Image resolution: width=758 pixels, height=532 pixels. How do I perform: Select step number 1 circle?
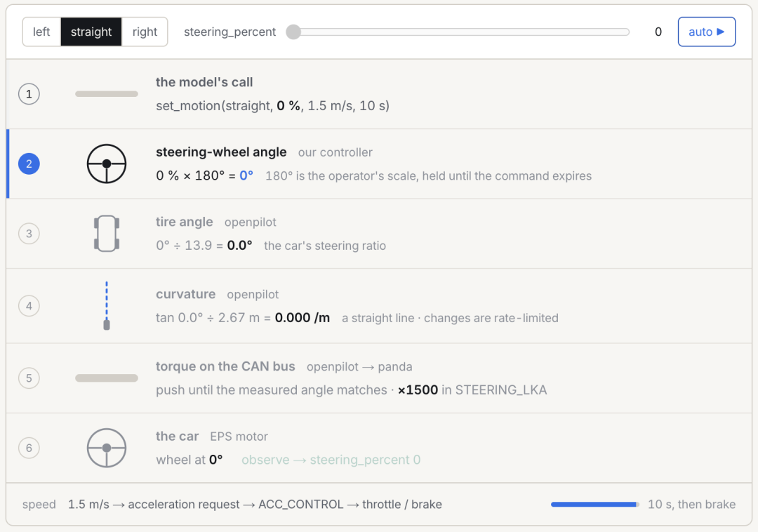(29, 94)
